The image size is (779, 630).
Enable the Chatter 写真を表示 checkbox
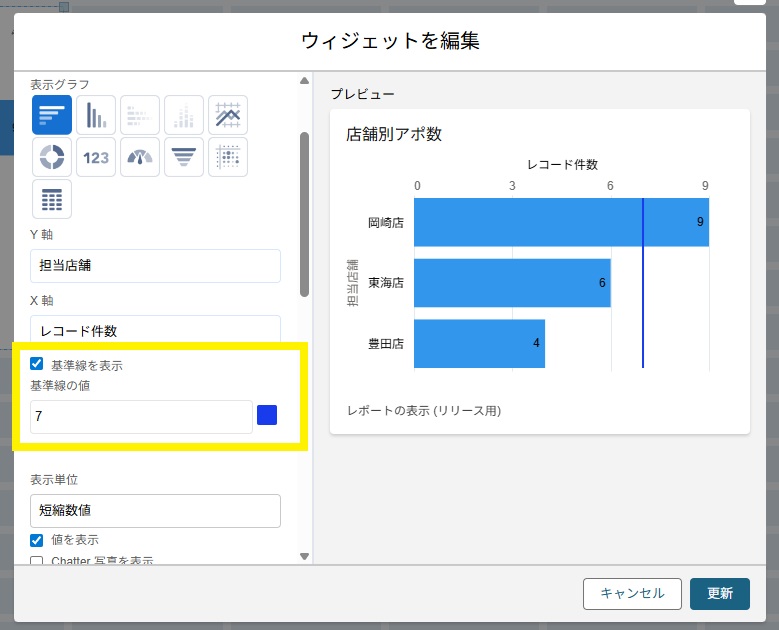click(x=37, y=561)
